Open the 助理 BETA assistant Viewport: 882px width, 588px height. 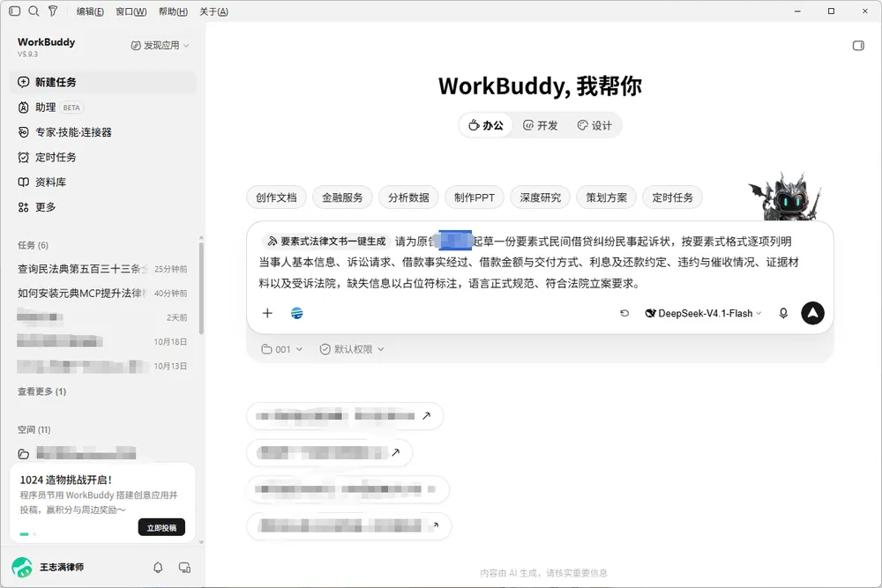pyautogui.click(x=103, y=108)
